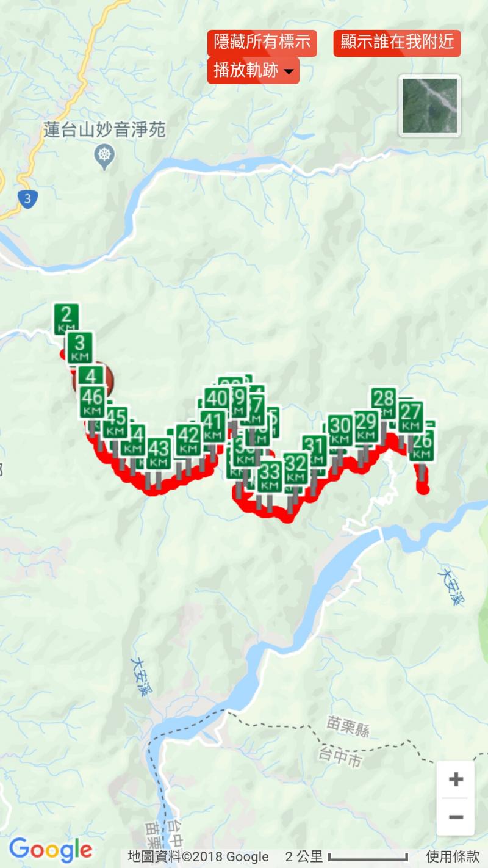Hide all markers with 隱藏所有標示
Screen dimensions: 488x868
click(x=262, y=42)
